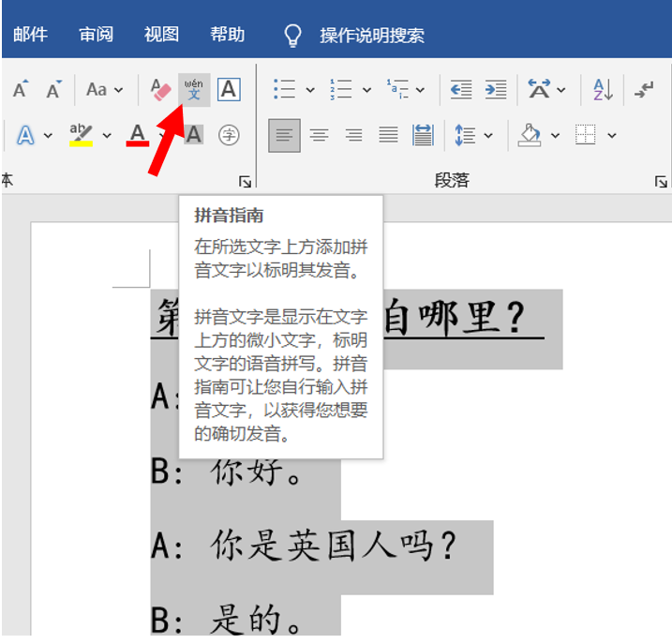Open the Paragraph dialog launcher
Image resolution: width=672 pixels, height=644 pixels.
(661, 182)
